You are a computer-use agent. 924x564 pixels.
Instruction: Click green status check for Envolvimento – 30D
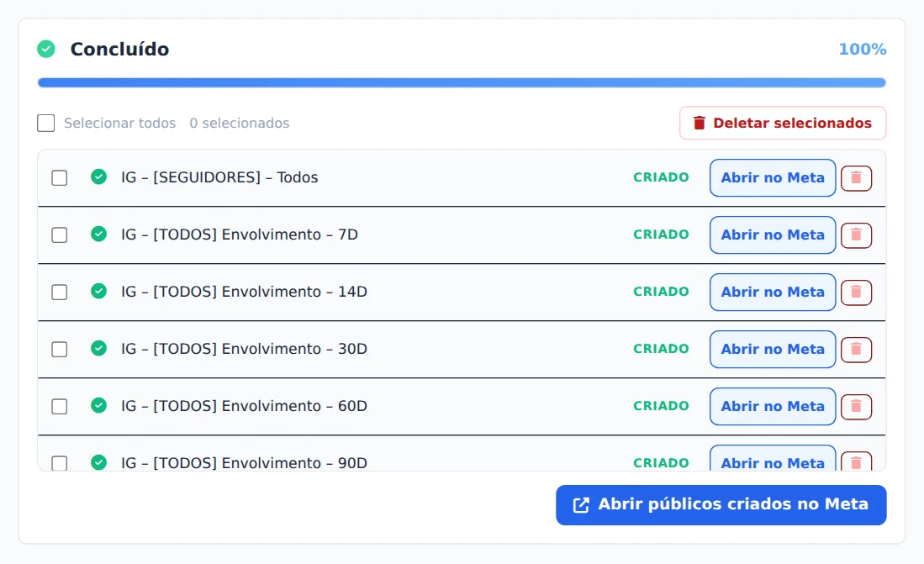(99, 348)
